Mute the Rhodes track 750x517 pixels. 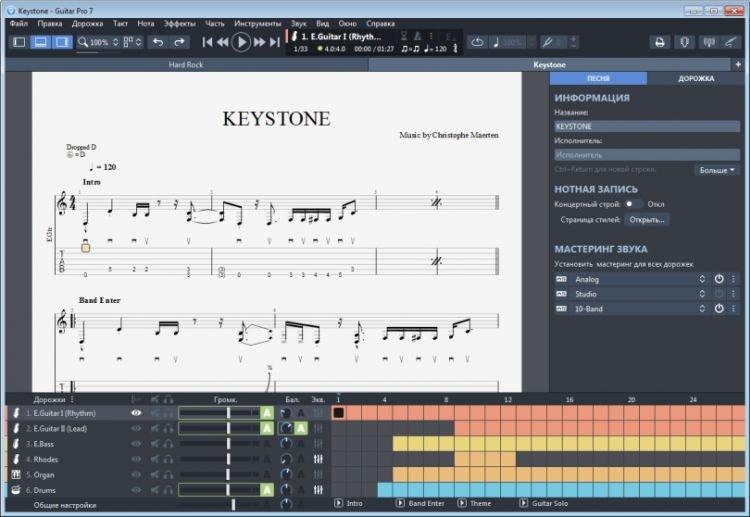(154, 459)
